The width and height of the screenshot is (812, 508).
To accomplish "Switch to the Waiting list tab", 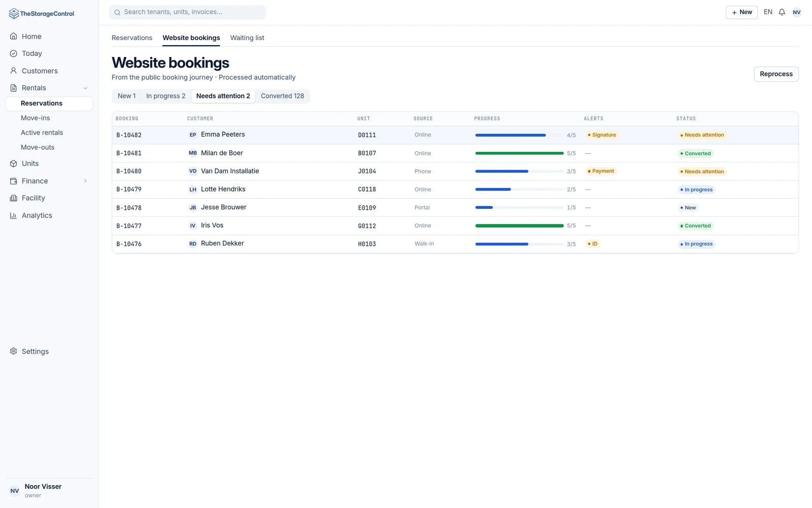I will [x=247, y=38].
